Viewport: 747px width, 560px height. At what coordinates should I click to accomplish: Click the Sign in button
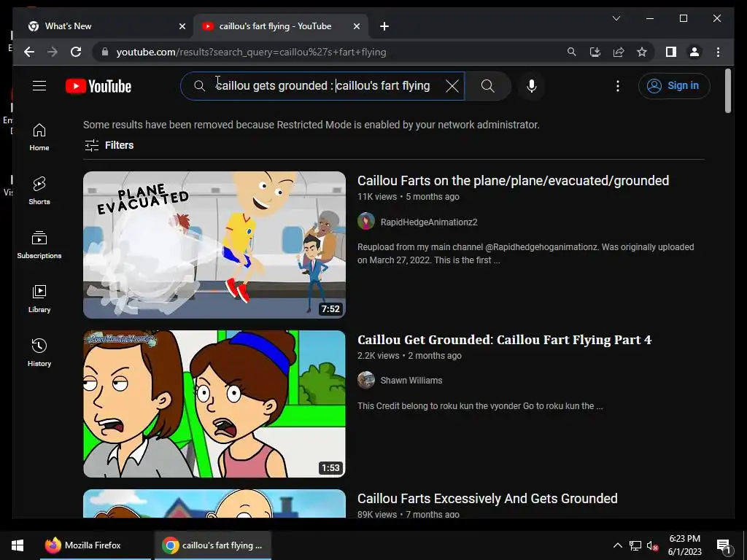point(674,86)
